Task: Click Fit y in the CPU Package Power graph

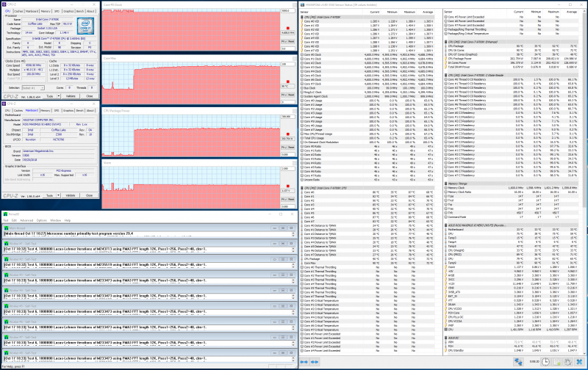Action: coord(284,148)
